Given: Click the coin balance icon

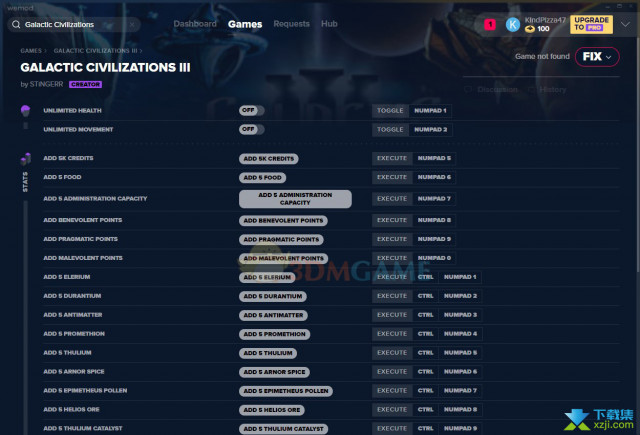Looking at the screenshot, I should pyautogui.click(x=530, y=29).
